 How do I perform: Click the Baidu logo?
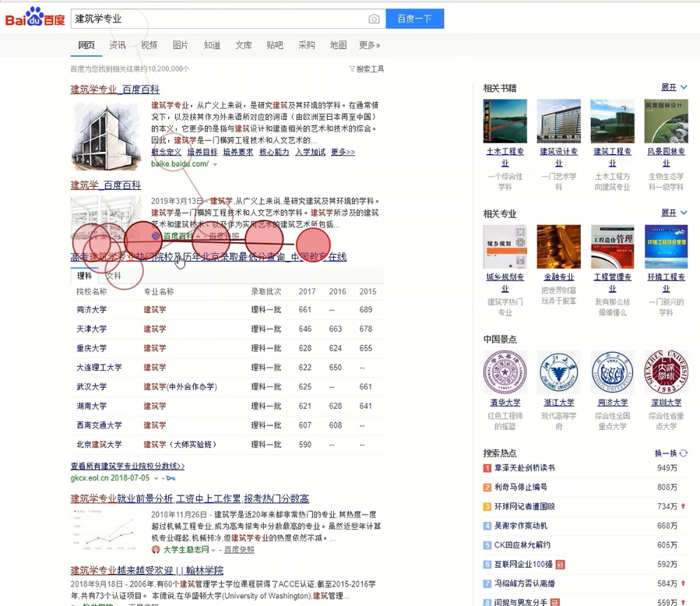coord(35,18)
